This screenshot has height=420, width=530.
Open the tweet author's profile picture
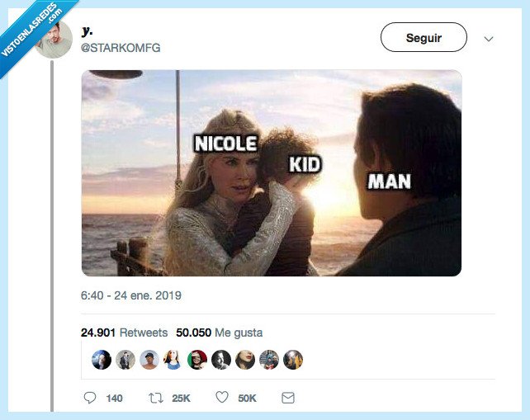(54, 40)
